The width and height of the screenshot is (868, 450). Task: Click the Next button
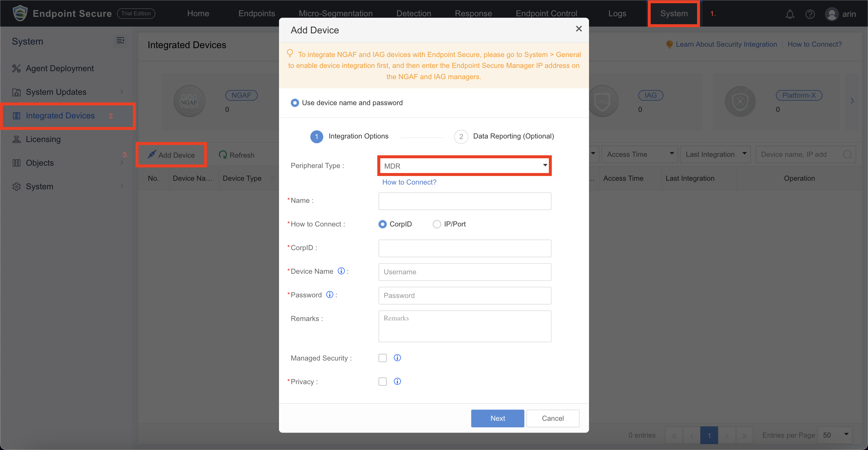(497, 418)
